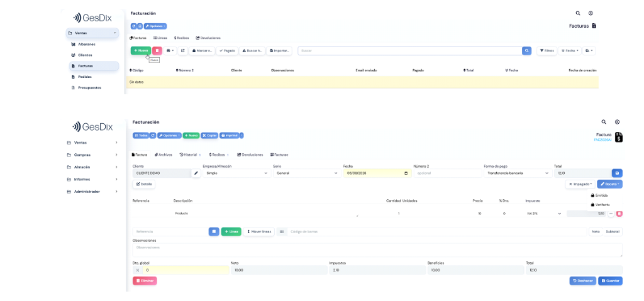Edit the client with the pencil icon
Screen dimensions: 644x301
(196, 173)
